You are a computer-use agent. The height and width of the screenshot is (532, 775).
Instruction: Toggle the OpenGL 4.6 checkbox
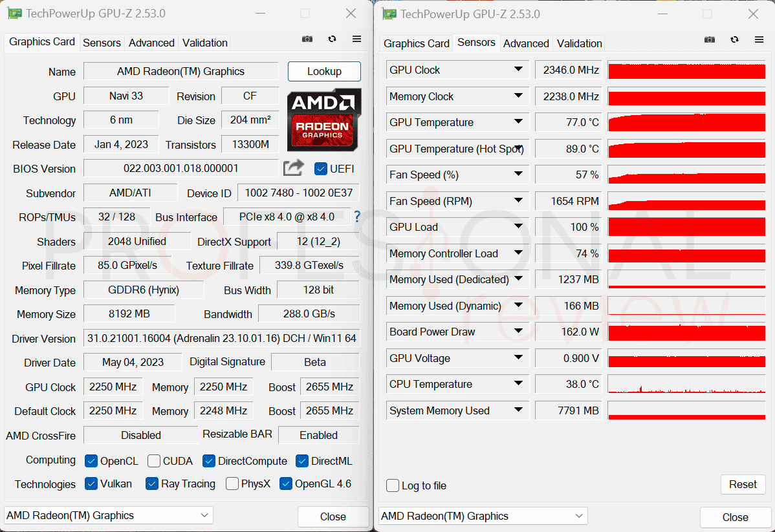(286, 484)
